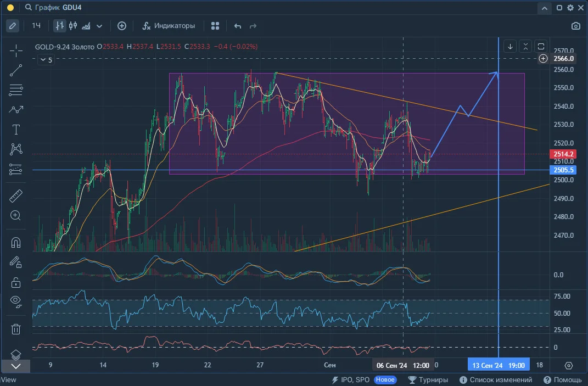Open the IPO, SPO section
This screenshot has width=588, height=386.
point(351,380)
